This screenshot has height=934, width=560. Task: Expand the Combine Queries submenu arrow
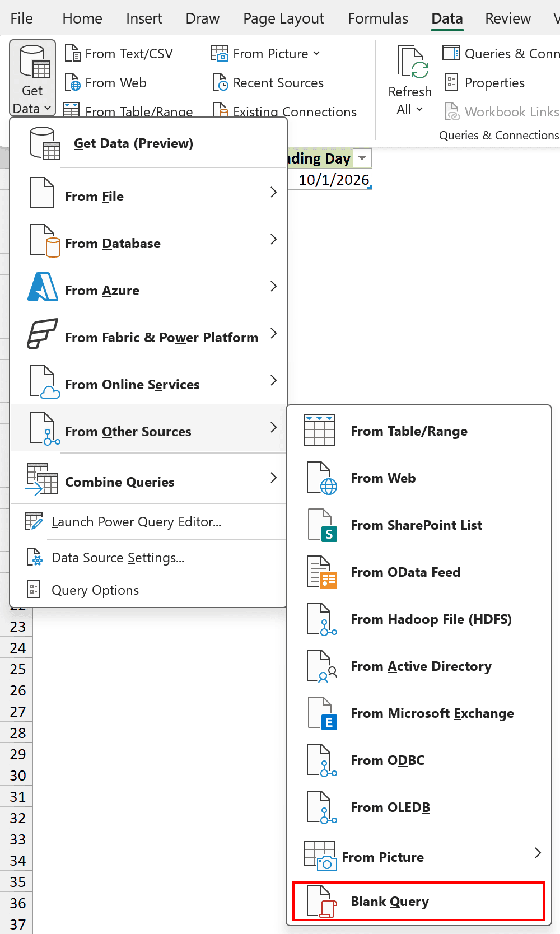coord(273,478)
